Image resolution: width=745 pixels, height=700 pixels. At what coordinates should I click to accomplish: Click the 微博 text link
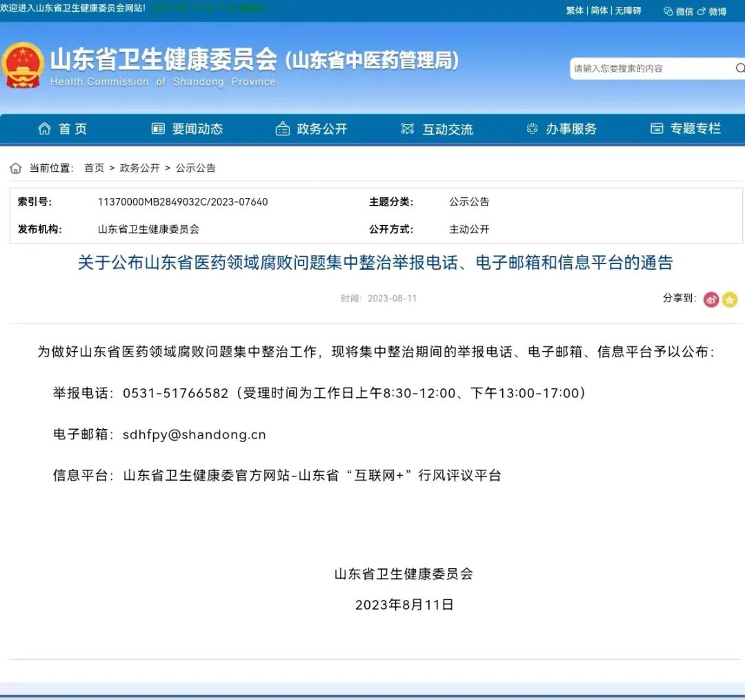(x=717, y=12)
